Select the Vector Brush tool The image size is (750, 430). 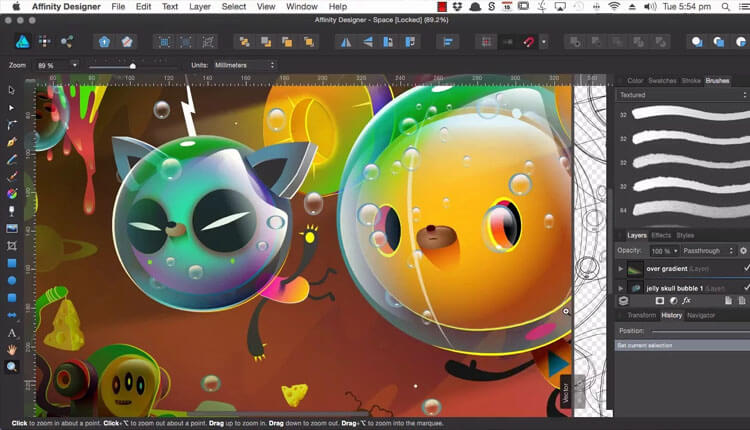(11, 176)
